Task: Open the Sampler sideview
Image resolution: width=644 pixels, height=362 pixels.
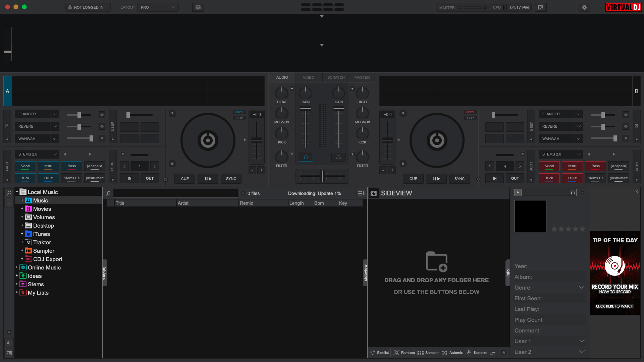Action: pos(428,353)
